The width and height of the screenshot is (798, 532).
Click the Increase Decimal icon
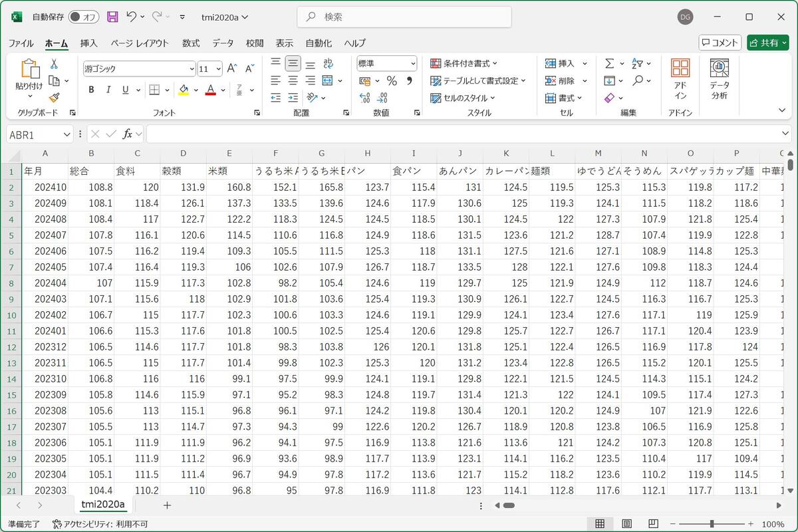(364, 98)
